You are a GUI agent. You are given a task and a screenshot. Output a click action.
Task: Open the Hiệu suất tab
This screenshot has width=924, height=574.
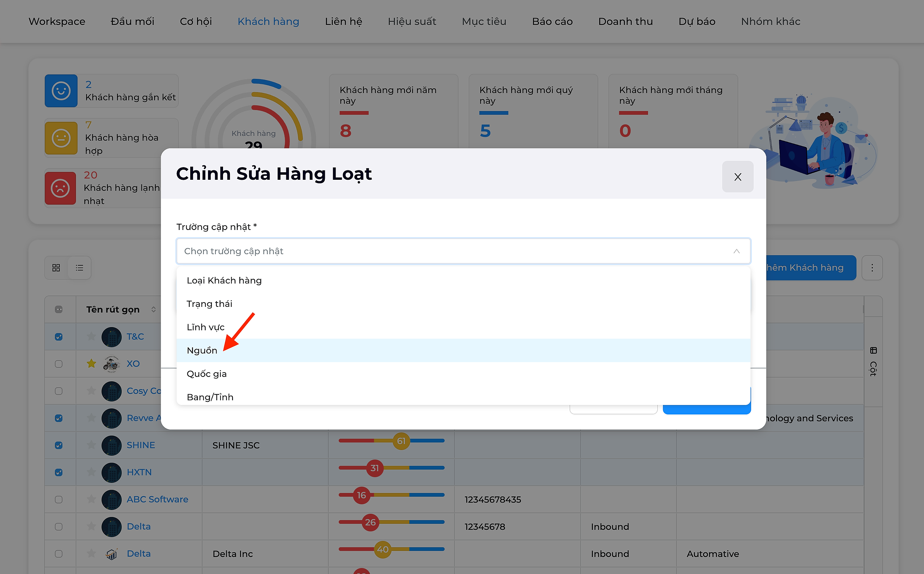click(412, 21)
